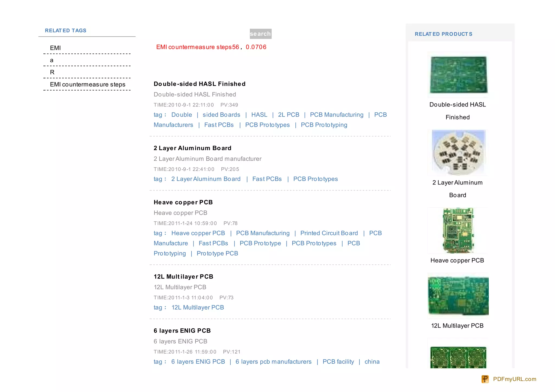Select the 'Printed Circuit Board' tag
555x392 pixels.
(x=329, y=233)
